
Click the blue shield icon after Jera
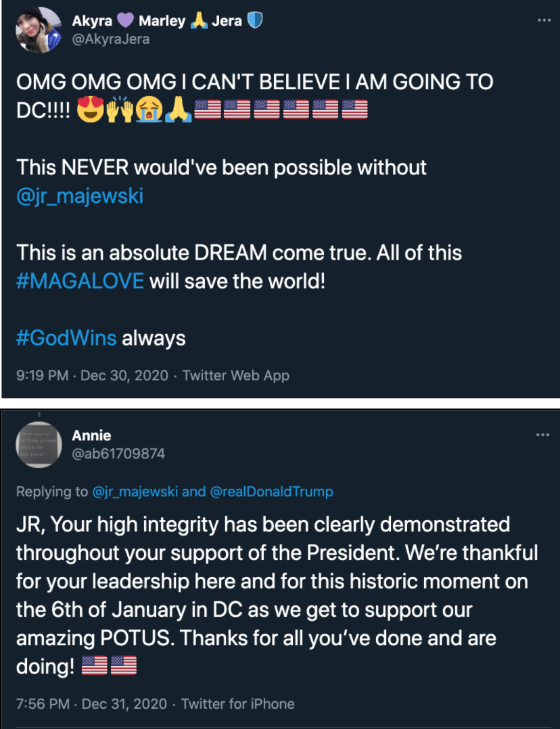[254, 21]
